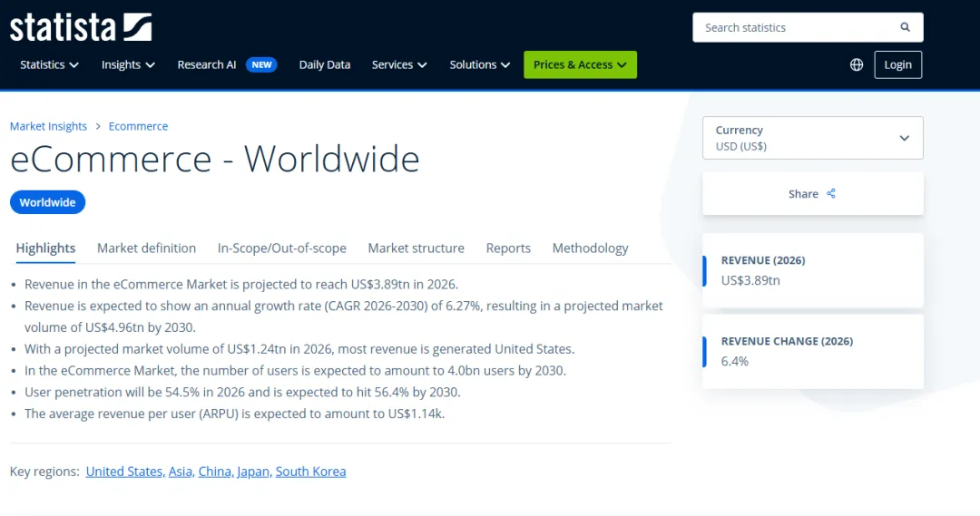The width and height of the screenshot is (980, 516).
Task: Click the Statista logo
Action: 81,27
